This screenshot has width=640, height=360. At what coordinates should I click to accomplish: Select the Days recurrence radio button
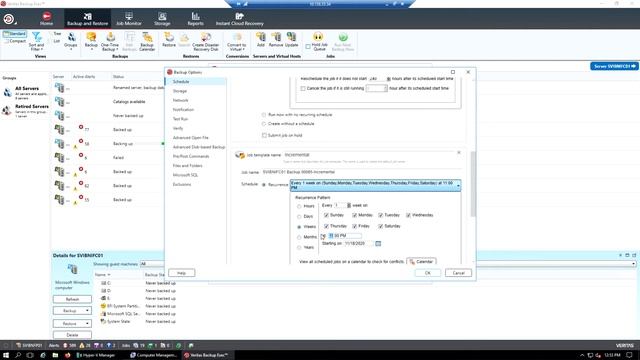tap(299, 216)
